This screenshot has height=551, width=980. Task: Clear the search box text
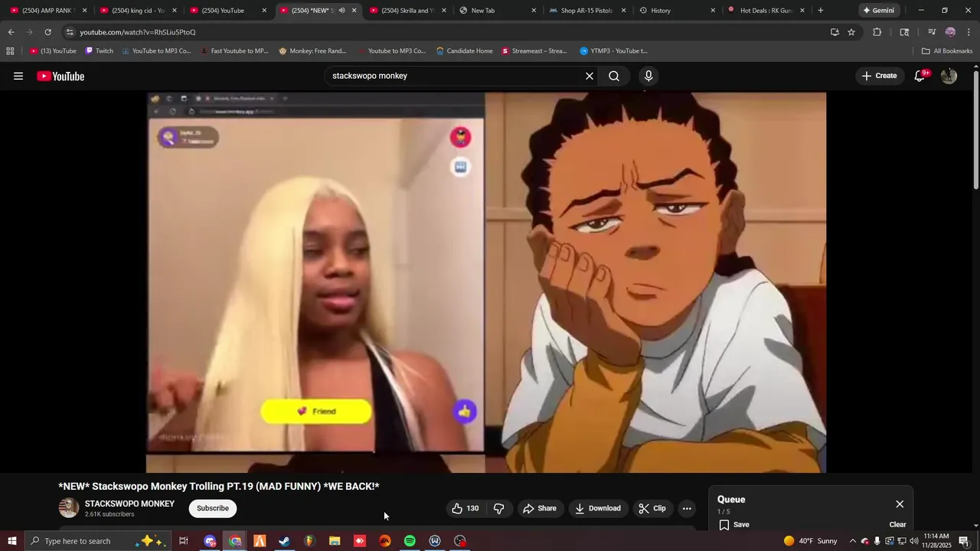point(590,76)
